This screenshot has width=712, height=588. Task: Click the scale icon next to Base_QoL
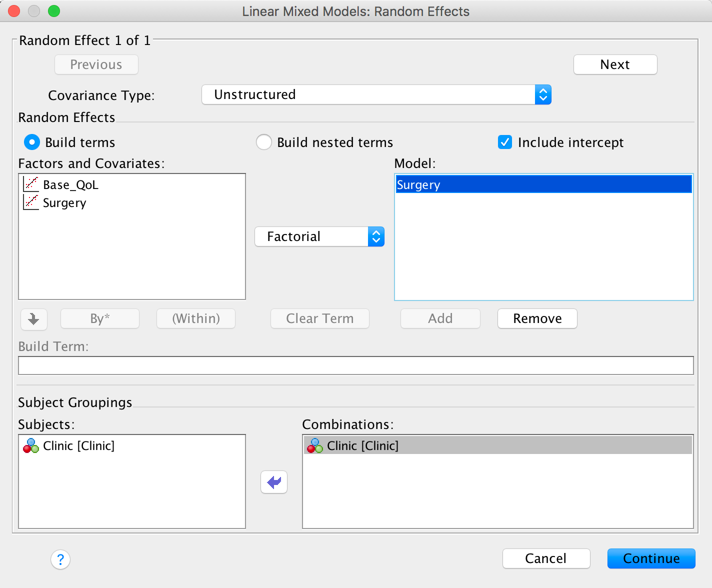[31, 184]
